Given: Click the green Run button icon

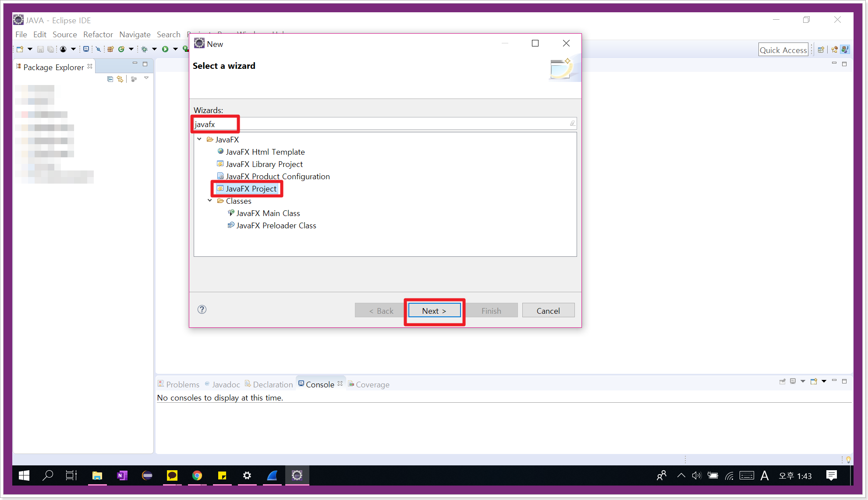Looking at the screenshot, I should (165, 49).
